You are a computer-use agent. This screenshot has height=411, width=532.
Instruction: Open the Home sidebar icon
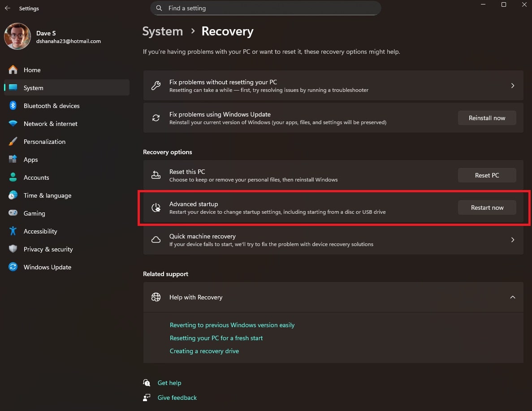pos(13,70)
